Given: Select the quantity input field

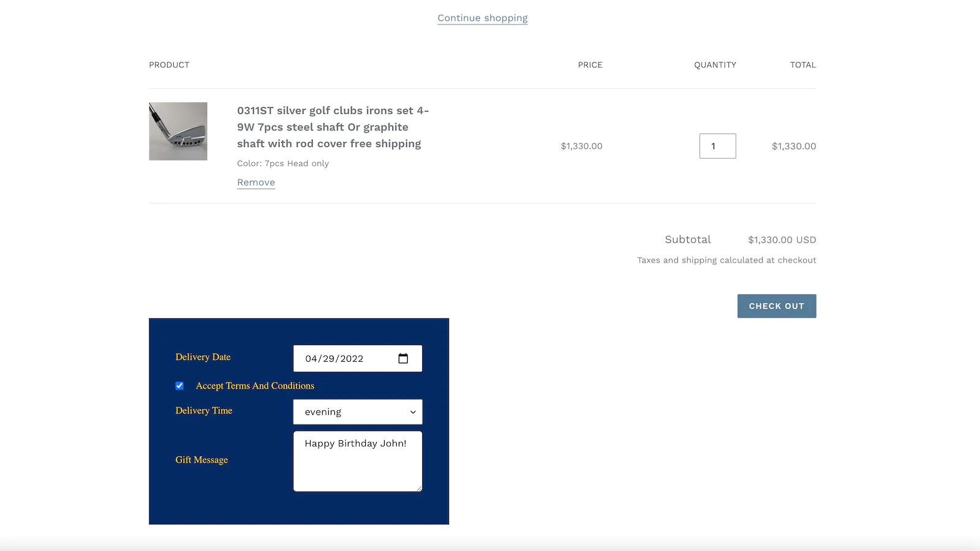Looking at the screenshot, I should pos(717,146).
